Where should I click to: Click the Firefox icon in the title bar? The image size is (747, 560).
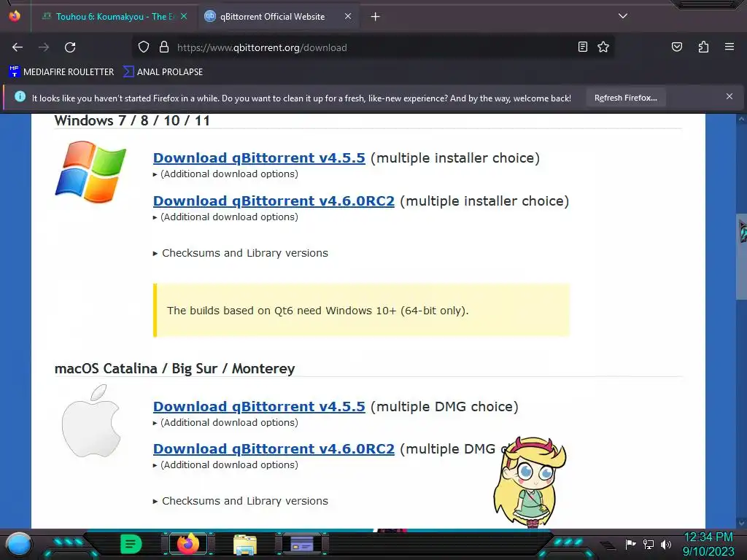(x=15, y=16)
